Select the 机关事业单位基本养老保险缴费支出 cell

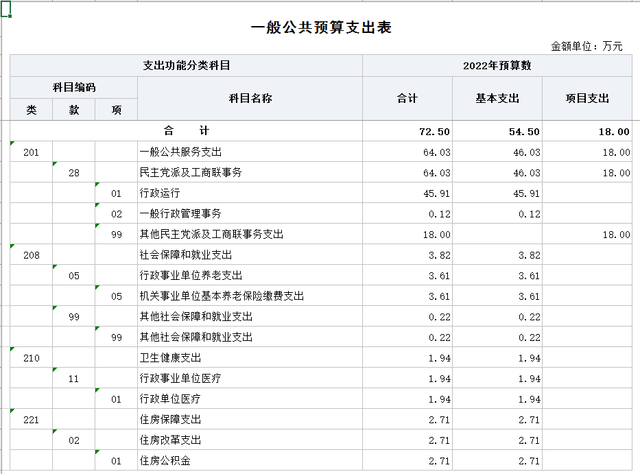250,296
